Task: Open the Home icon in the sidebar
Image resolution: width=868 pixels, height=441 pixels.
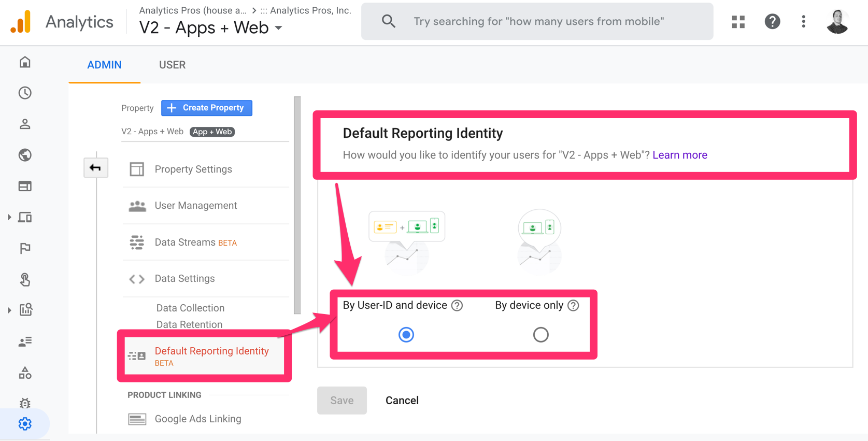Action: [x=25, y=62]
